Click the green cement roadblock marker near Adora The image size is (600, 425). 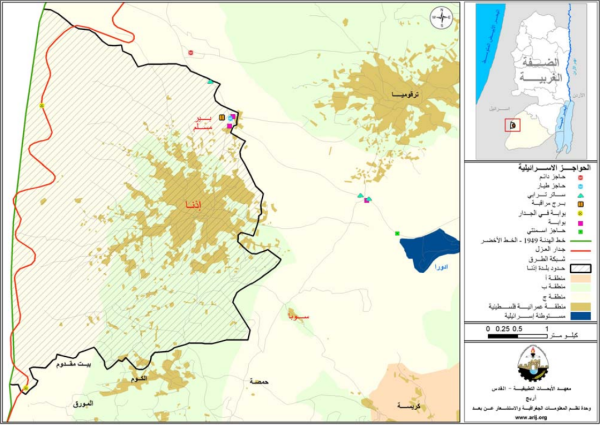pyautogui.click(x=397, y=234)
